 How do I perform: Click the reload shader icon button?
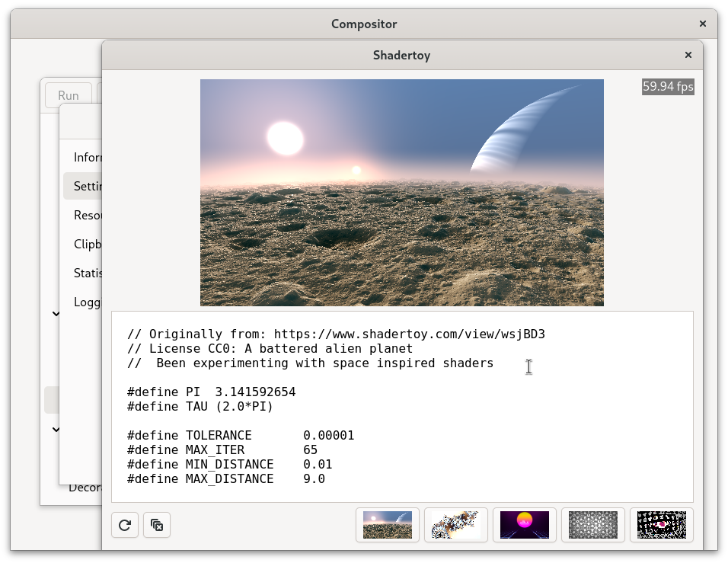point(125,525)
